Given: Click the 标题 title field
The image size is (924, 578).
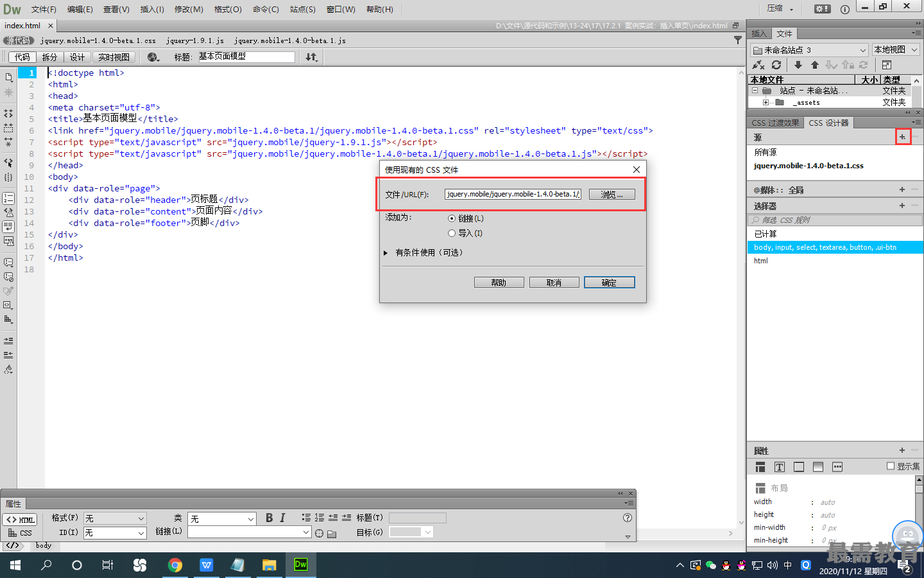Looking at the screenshot, I should click(246, 57).
